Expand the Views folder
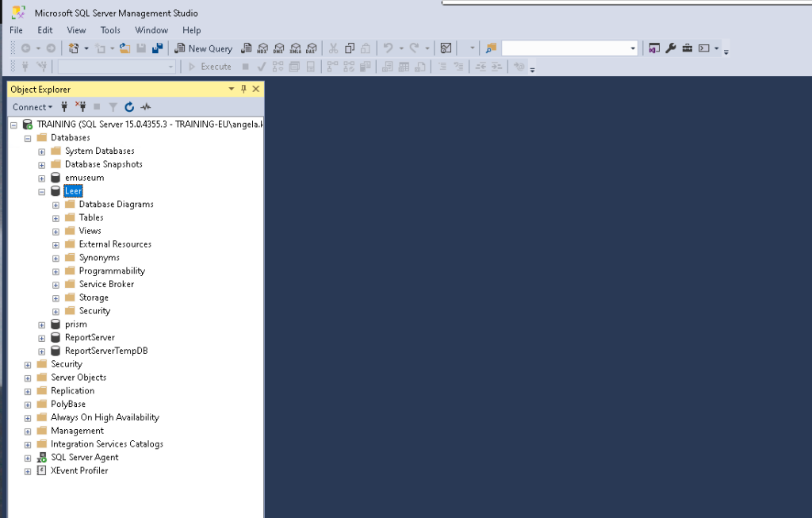Viewport: 812px width, 518px height. (56, 232)
